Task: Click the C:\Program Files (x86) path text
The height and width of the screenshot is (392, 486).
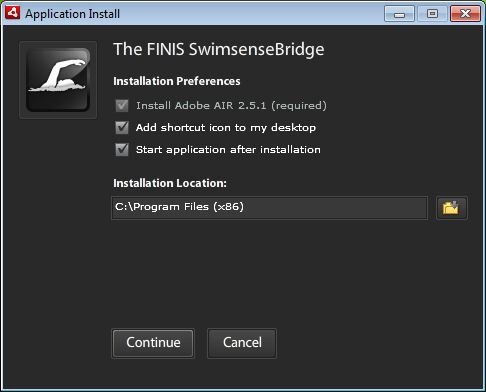Action: click(179, 207)
